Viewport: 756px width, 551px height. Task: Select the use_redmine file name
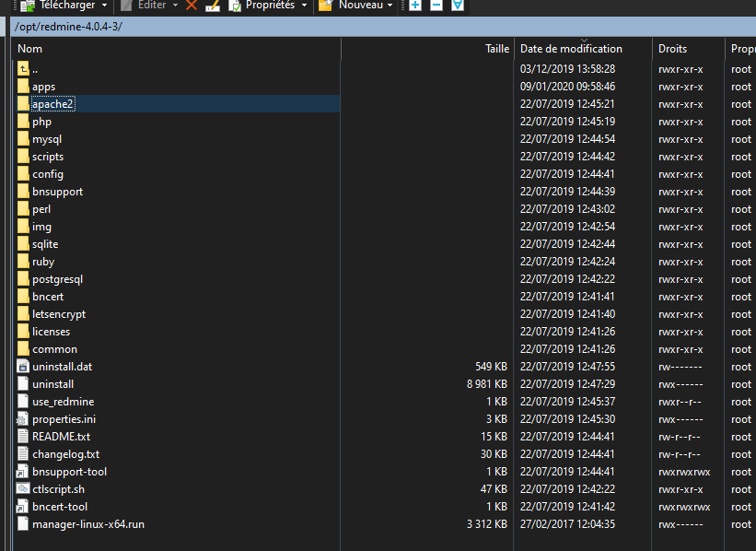coord(64,402)
